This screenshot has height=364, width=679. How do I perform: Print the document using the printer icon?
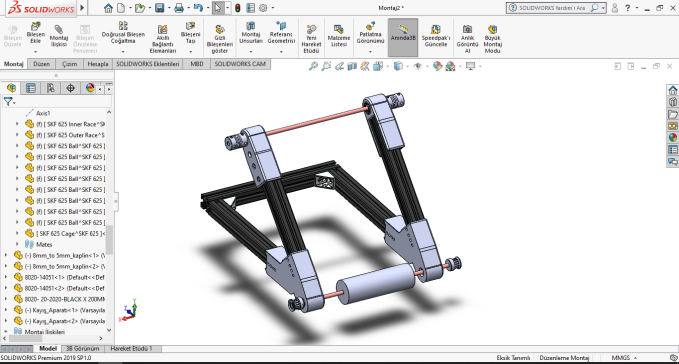coord(179,8)
